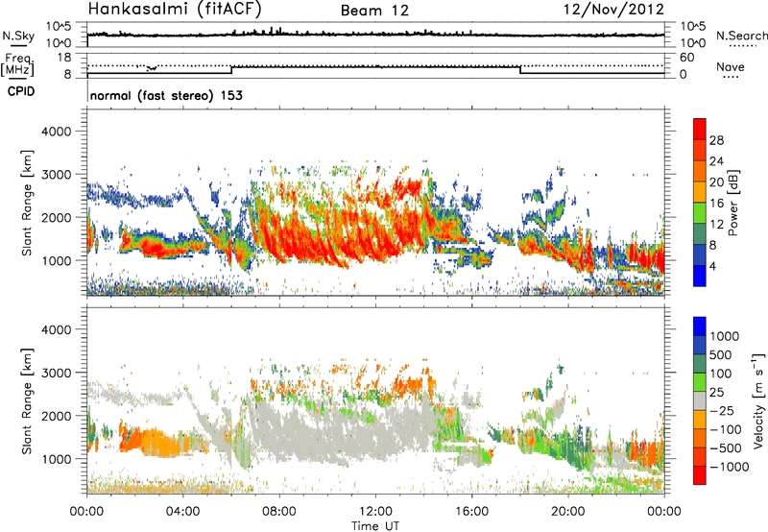The height and width of the screenshot is (532, 768).
Task: Click the 'Beam 12' label
Action: coord(374,11)
